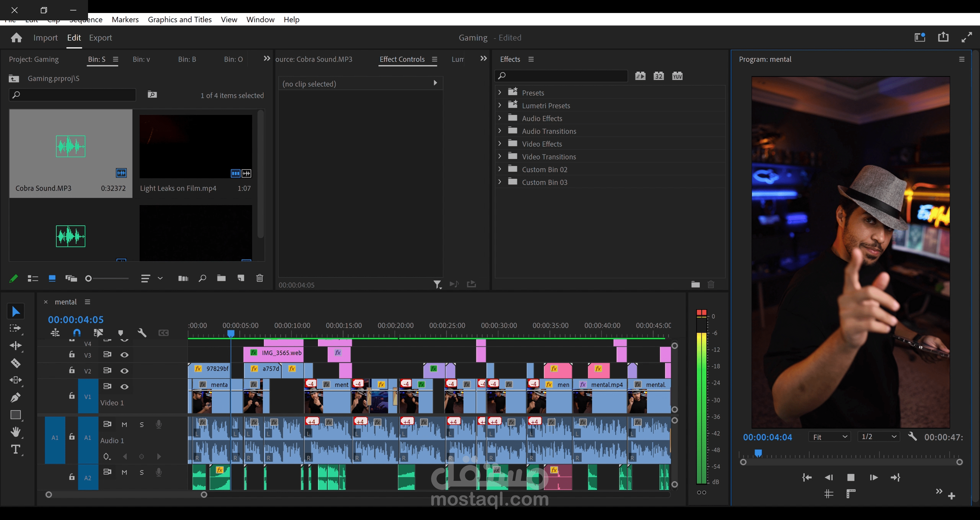The width and height of the screenshot is (980, 520).
Task: Hide the V3 track with eye icon
Action: (124, 355)
